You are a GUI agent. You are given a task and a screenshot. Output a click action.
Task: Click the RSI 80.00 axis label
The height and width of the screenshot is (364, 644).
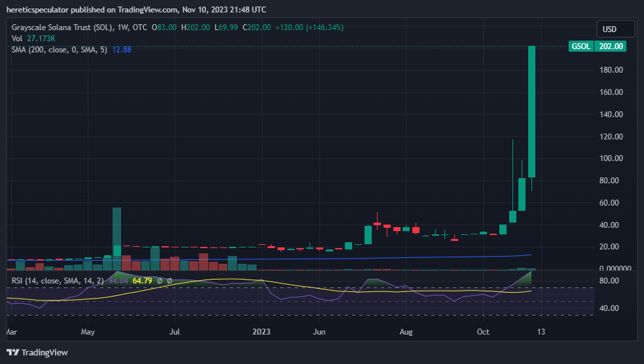(x=609, y=281)
